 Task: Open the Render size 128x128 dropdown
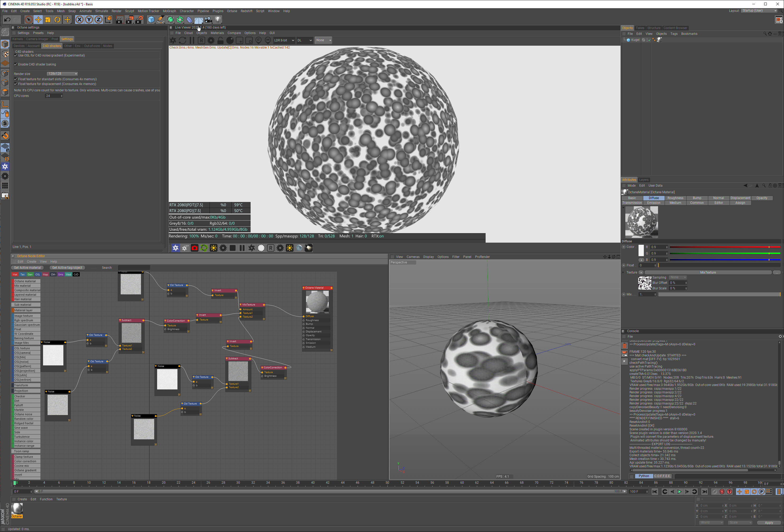62,74
